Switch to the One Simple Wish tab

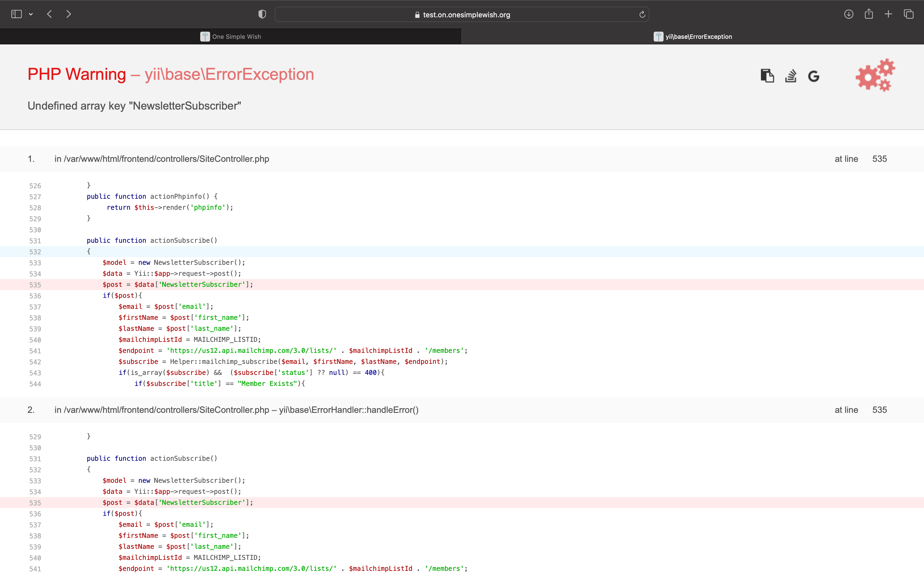click(231, 37)
